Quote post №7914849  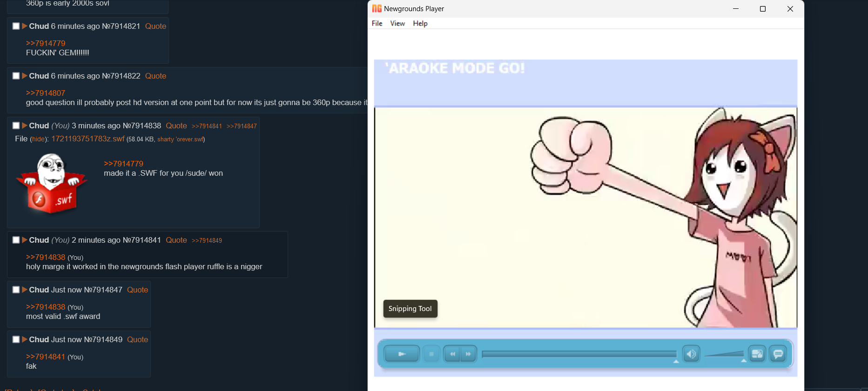click(x=138, y=339)
